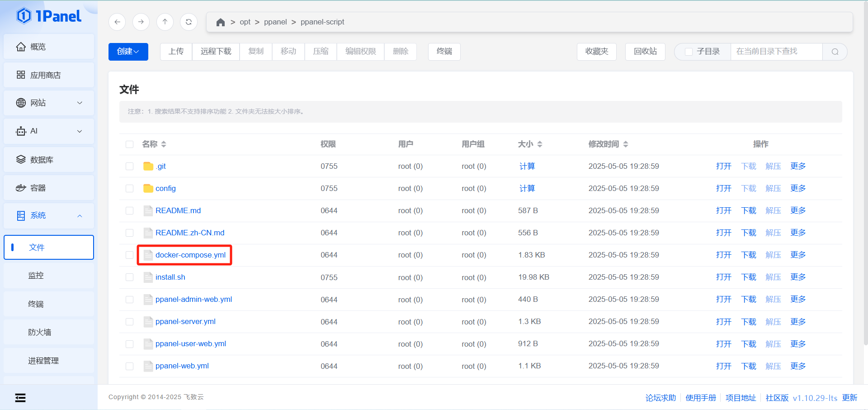
Task: Expand the AI menu chevron
Action: pos(80,131)
